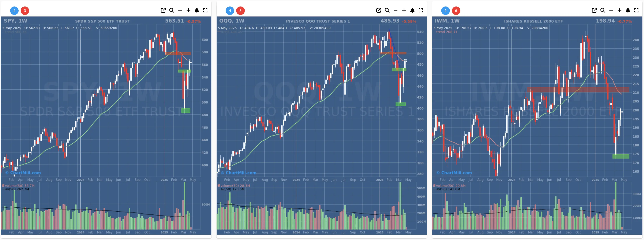
Task: Click SPY volume(50) 38.7M legend
Action: point(18,186)
